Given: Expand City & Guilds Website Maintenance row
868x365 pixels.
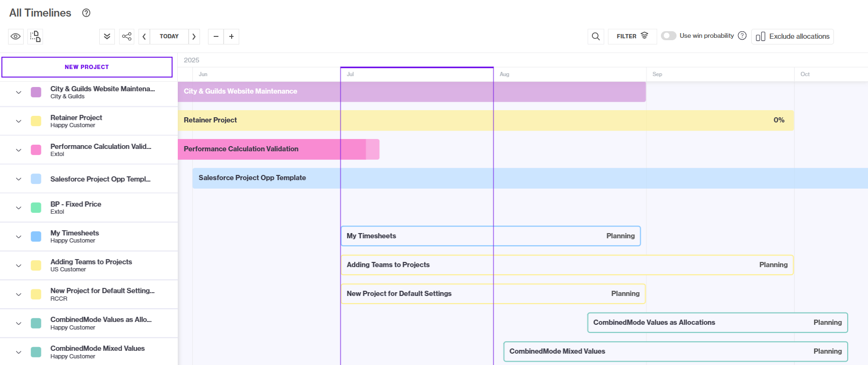Looking at the screenshot, I should [x=18, y=92].
